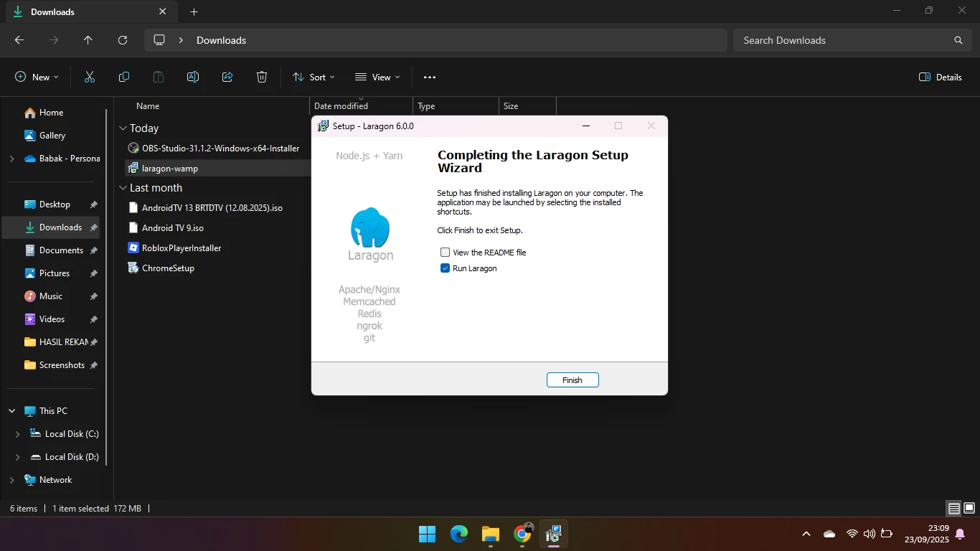
Task: Expand the Local Disk (C:) tree node
Action: click(18, 434)
